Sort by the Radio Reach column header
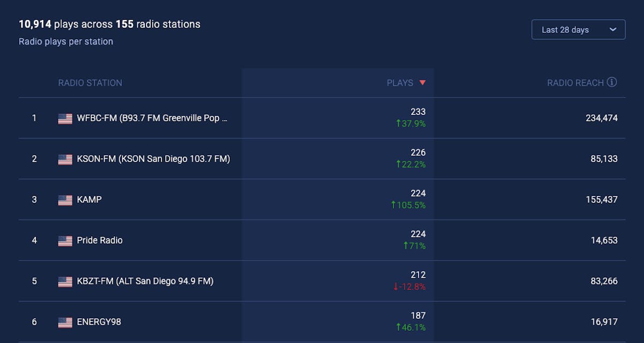 (575, 83)
